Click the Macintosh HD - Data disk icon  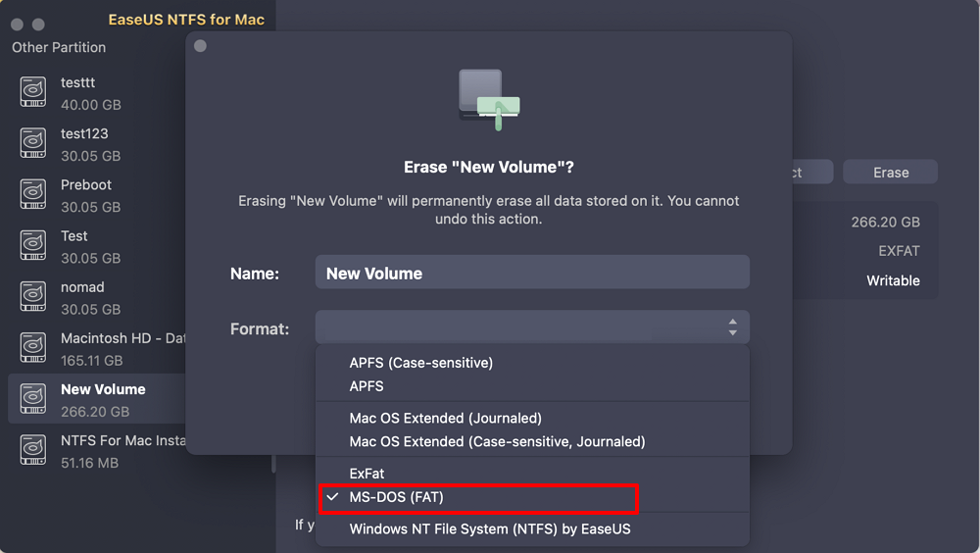(33, 348)
